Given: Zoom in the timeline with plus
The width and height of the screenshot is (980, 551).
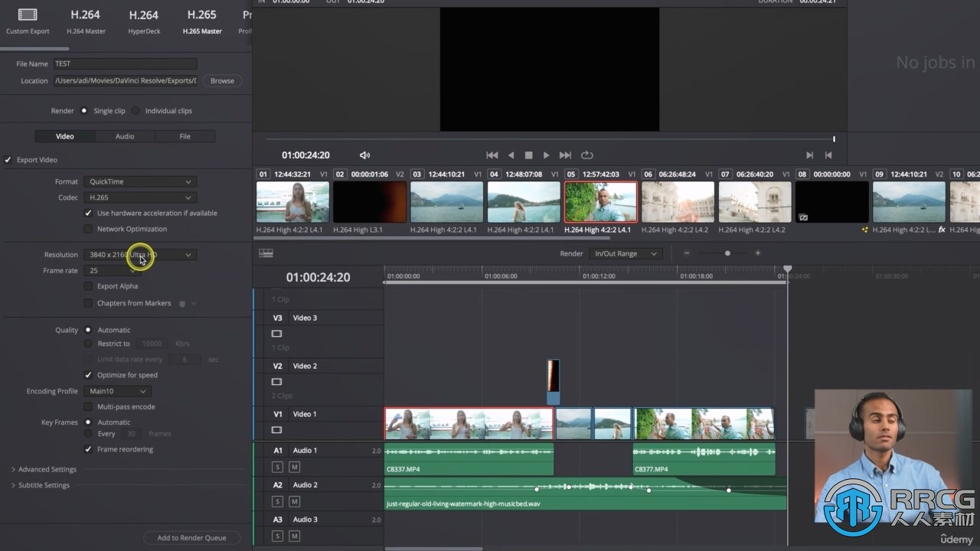Looking at the screenshot, I should point(758,253).
